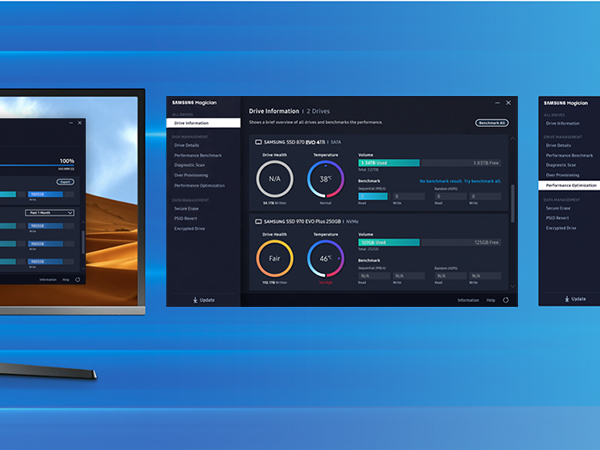The image size is (600, 450).
Task: Click Information link in left monitor window footer
Action: click(48, 280)
